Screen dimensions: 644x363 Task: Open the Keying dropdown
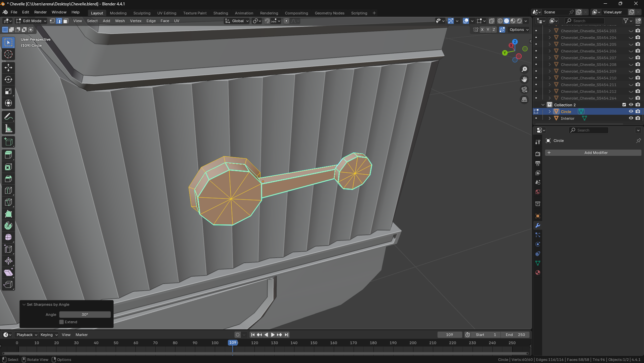49,335
